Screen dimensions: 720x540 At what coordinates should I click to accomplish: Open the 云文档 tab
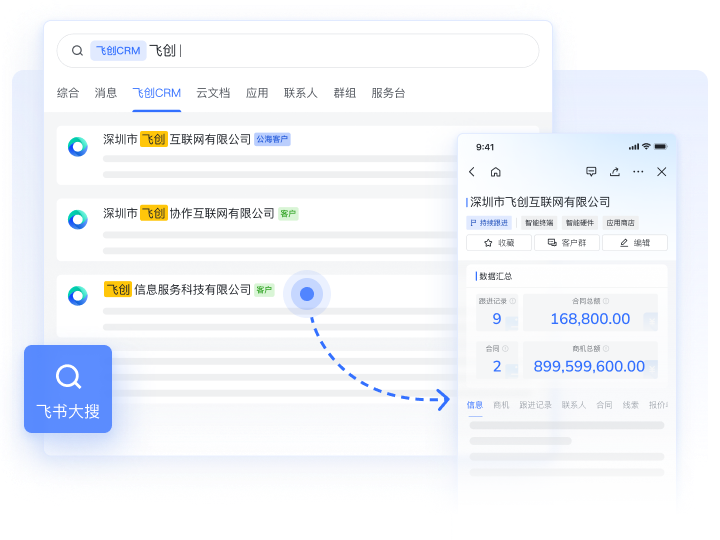tap(213, 93)
